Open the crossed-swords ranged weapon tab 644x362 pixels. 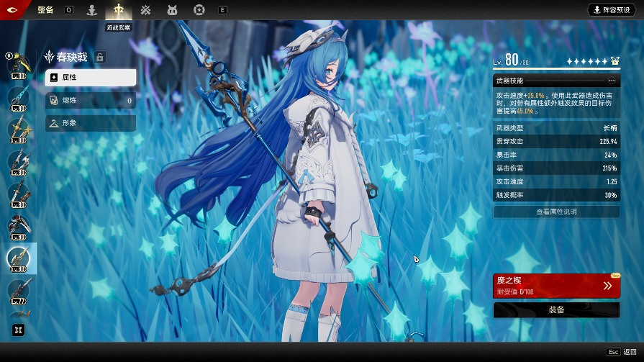[x=145, y=10]
